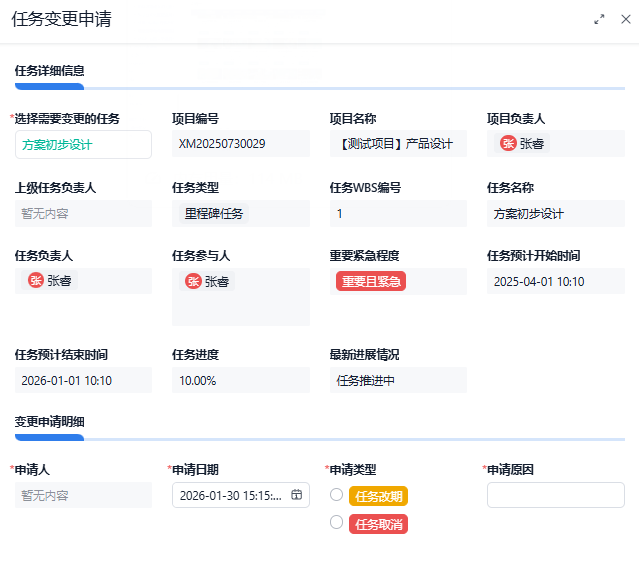Screen dimensions: 639x585
Task: Click the 变更申请明细 section header
Action: tap(50, 422)
